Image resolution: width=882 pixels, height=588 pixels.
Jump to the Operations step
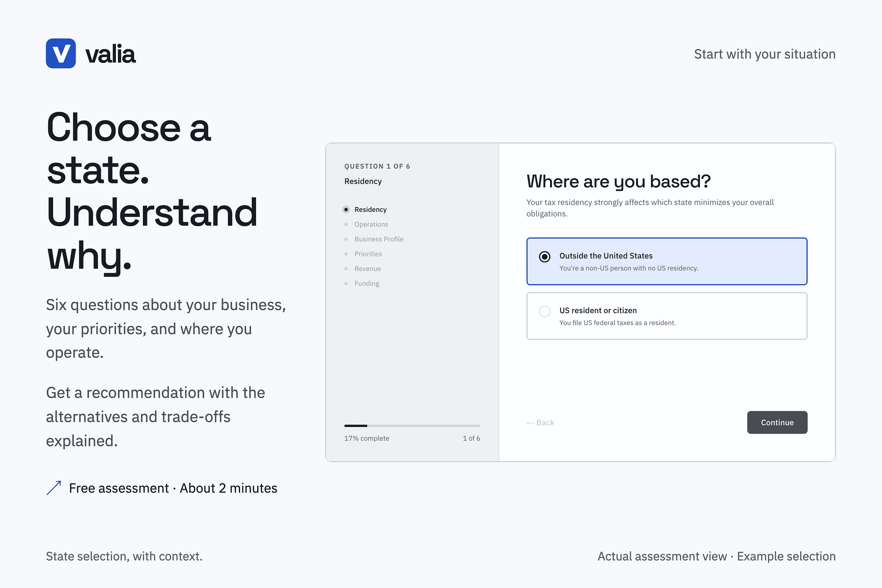click(366, 224)
